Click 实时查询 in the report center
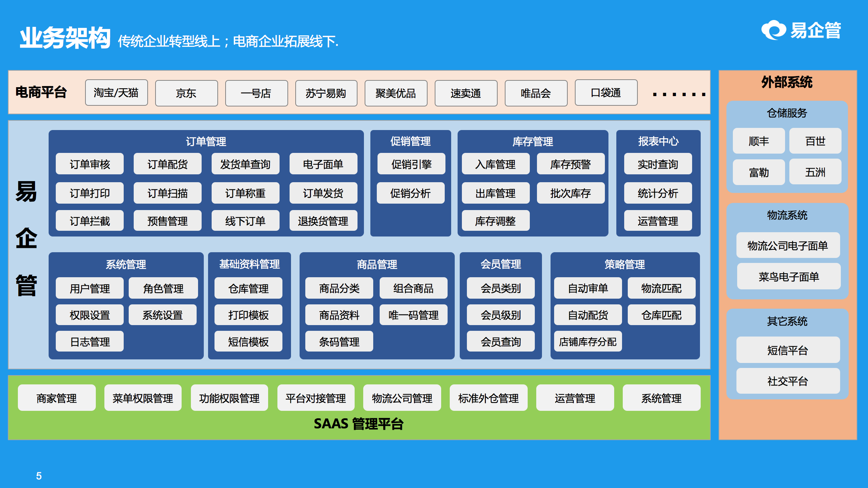 click(x=657, y=164)
